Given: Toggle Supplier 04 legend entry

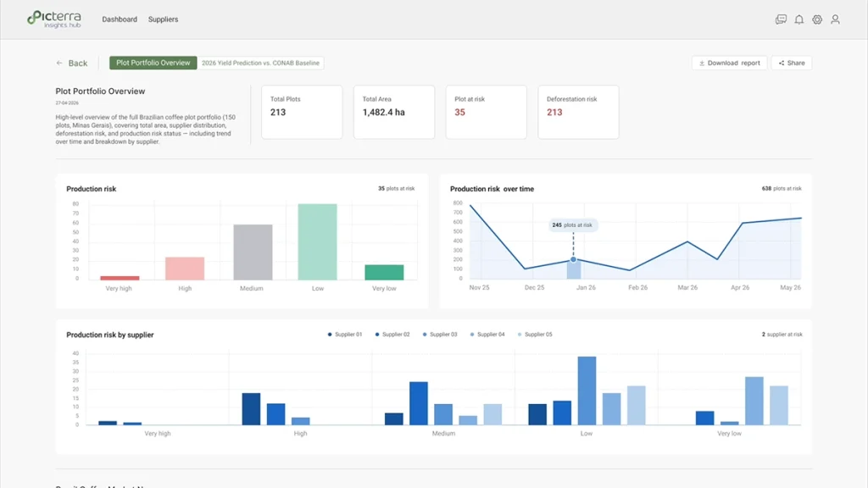Looking at the screenshot, I should [x=487, y=334].
